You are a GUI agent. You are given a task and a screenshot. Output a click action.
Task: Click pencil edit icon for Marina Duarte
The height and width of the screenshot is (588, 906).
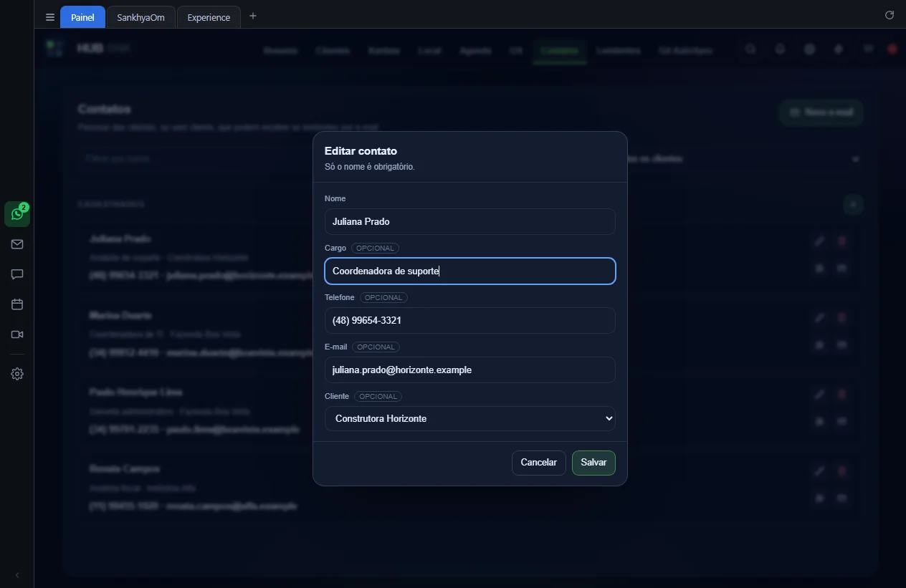point(819,318)
